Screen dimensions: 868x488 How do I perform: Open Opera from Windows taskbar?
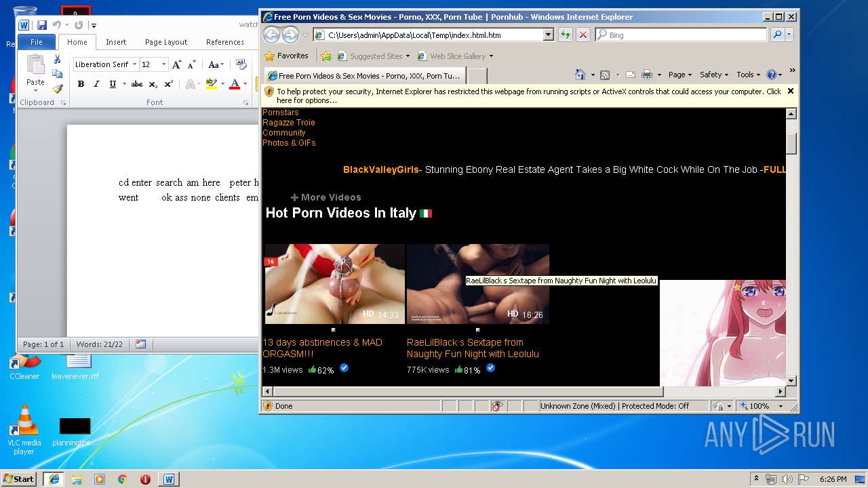(x=145, y=479)
